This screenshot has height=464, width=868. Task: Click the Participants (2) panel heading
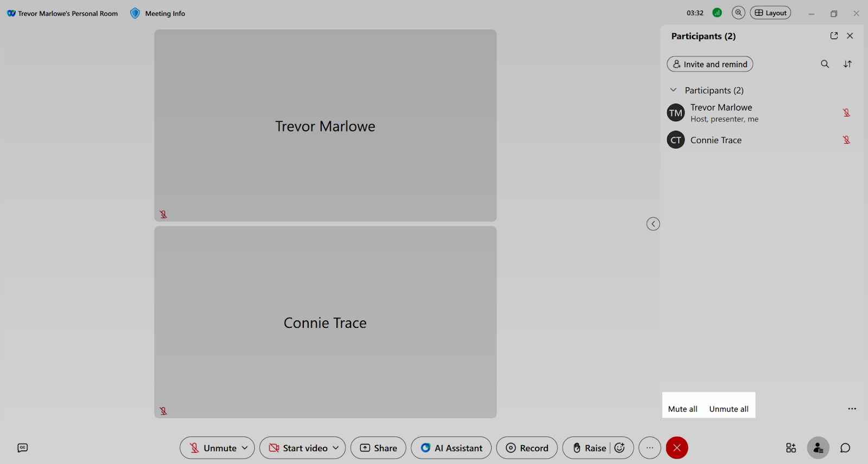(704, 36)
